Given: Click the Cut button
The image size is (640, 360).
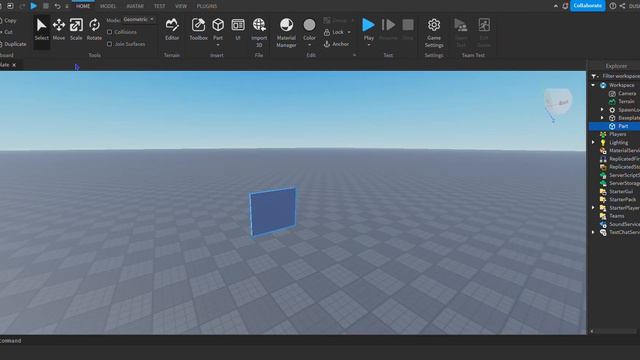Looking at the screenshot, I should 7,32.
